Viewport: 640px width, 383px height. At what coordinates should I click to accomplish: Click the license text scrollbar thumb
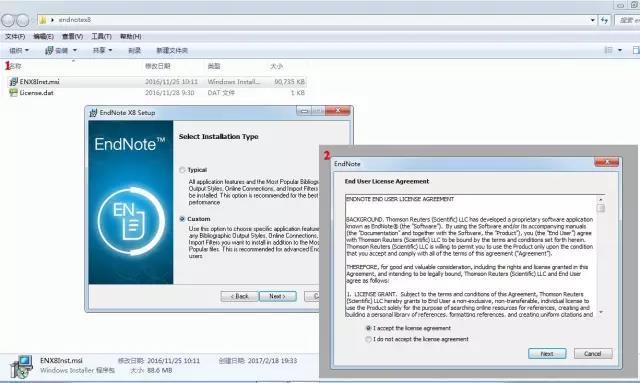click(x=600, y=208)
